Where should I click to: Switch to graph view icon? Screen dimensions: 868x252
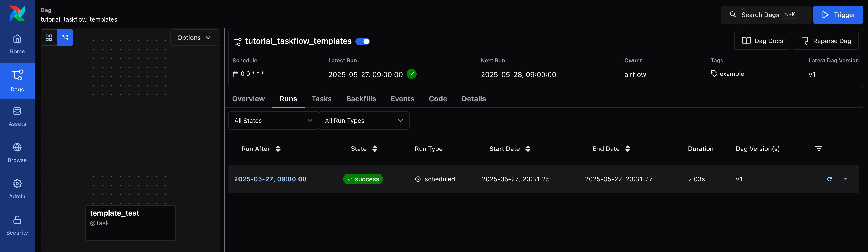tap(65, 38)
